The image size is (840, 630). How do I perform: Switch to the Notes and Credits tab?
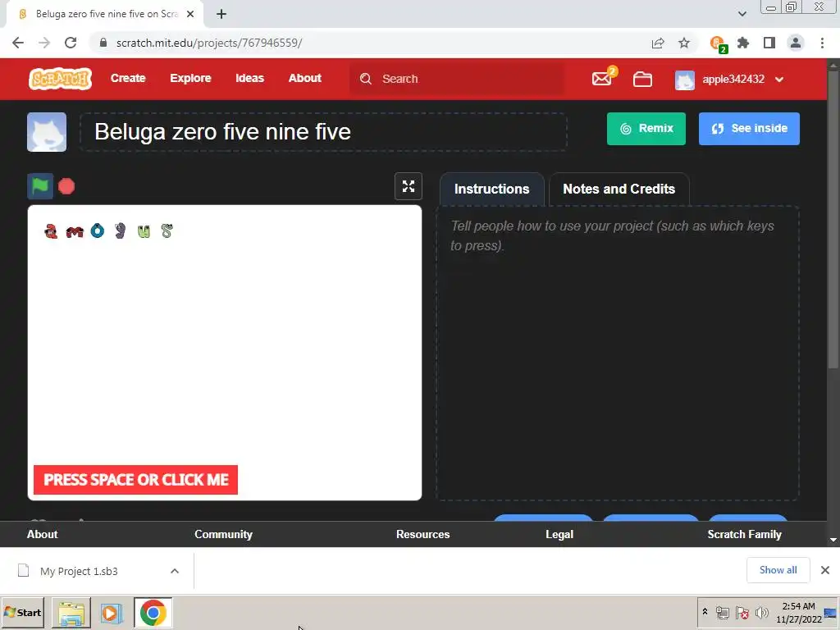pyautogui.click(x=619, y=189)
